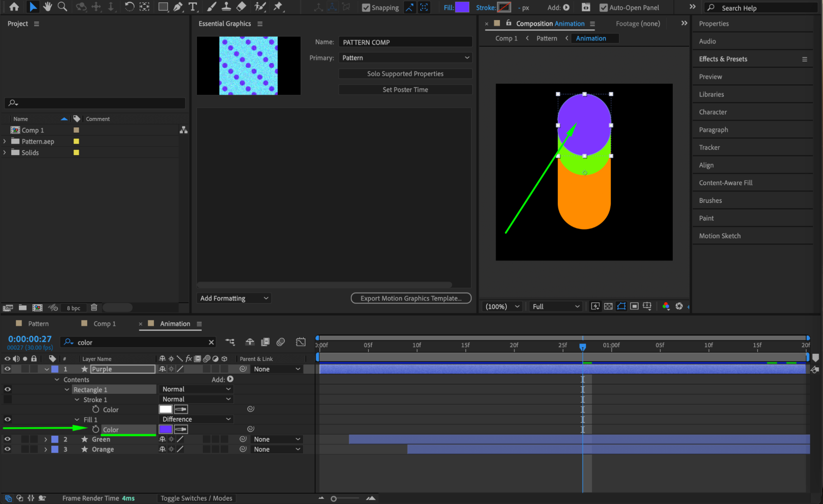The image size is (823, 504).
Task: Click the Home icon in toolbar
Action: (x=14, y=7)
